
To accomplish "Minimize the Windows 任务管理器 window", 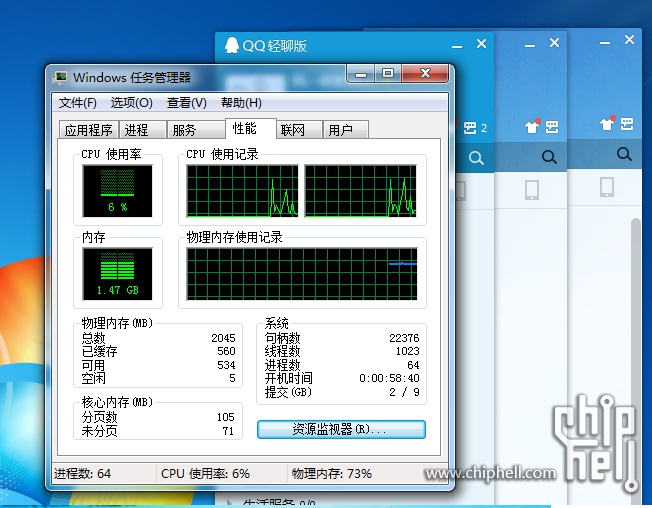I will 361,74.
